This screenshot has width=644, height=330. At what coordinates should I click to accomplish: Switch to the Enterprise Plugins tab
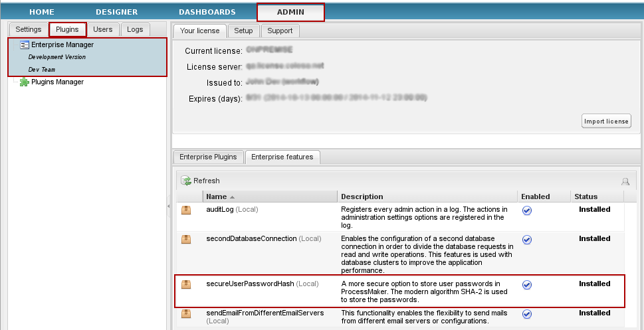coord(209,157)
